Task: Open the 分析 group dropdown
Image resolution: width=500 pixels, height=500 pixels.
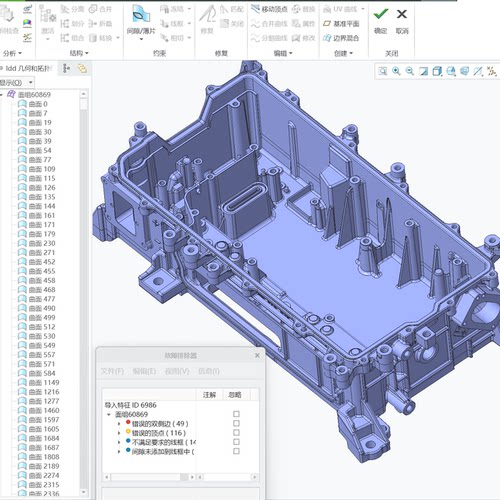Action: point(12,53)
